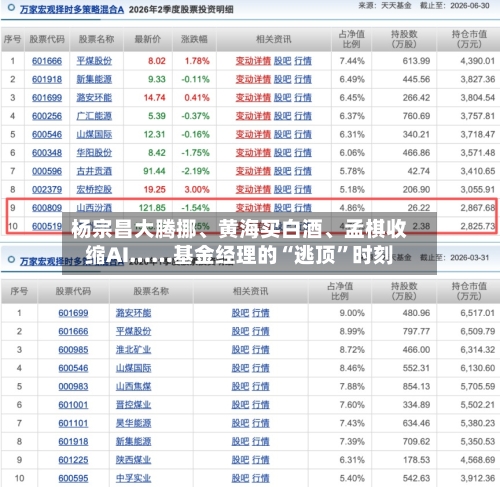This screenshot has width=500, height=487.
Task: Open 股吧 for 古井贡酒
Action: [x=282, y=171]
